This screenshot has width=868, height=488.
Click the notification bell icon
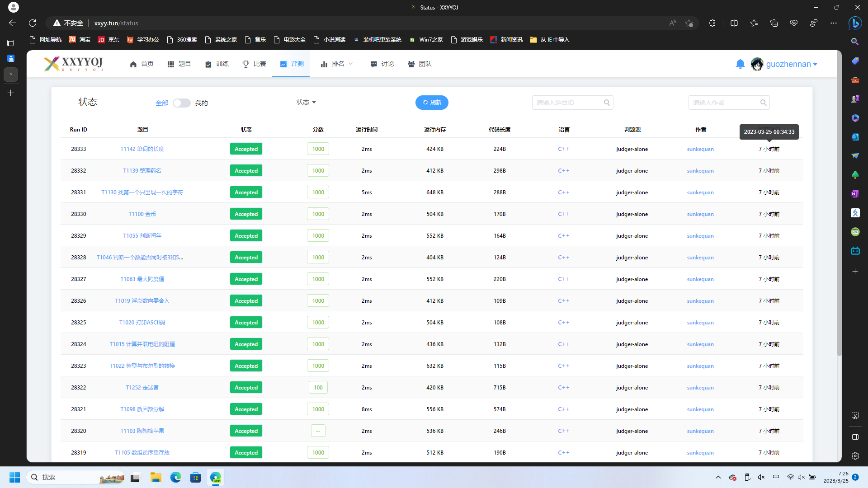pos(740,64)
